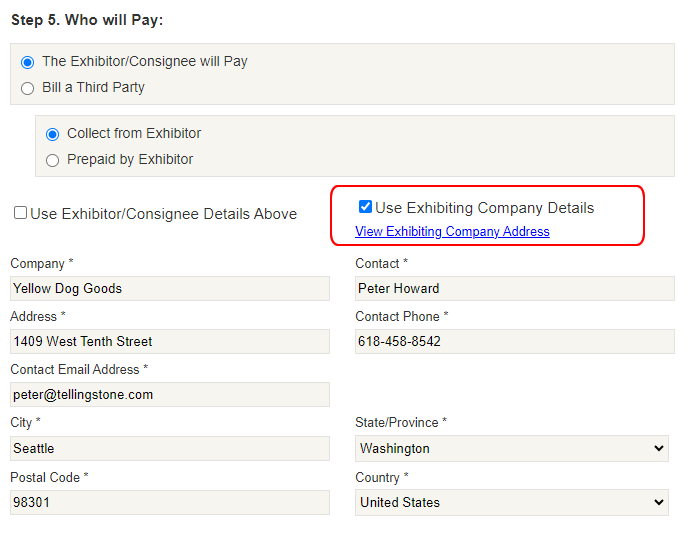Click the 'Step 5. Who will Pay' heading

click(87, 20)
